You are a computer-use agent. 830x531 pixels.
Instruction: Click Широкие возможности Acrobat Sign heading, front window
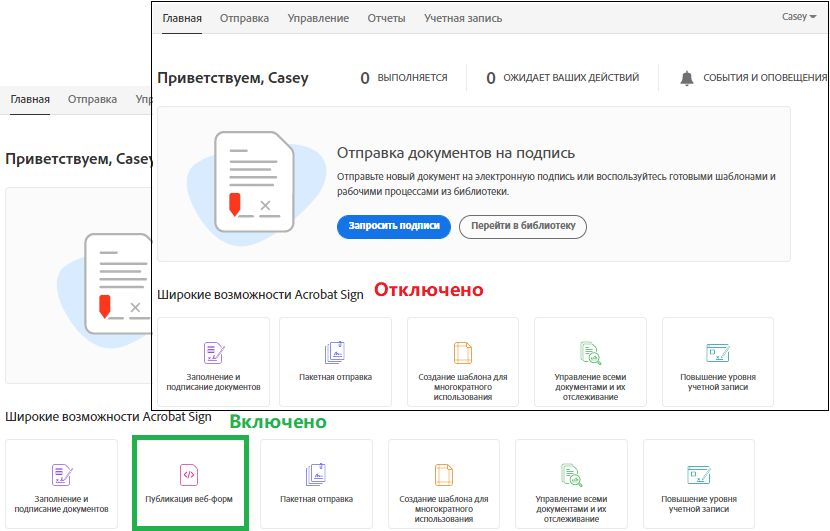260,294
